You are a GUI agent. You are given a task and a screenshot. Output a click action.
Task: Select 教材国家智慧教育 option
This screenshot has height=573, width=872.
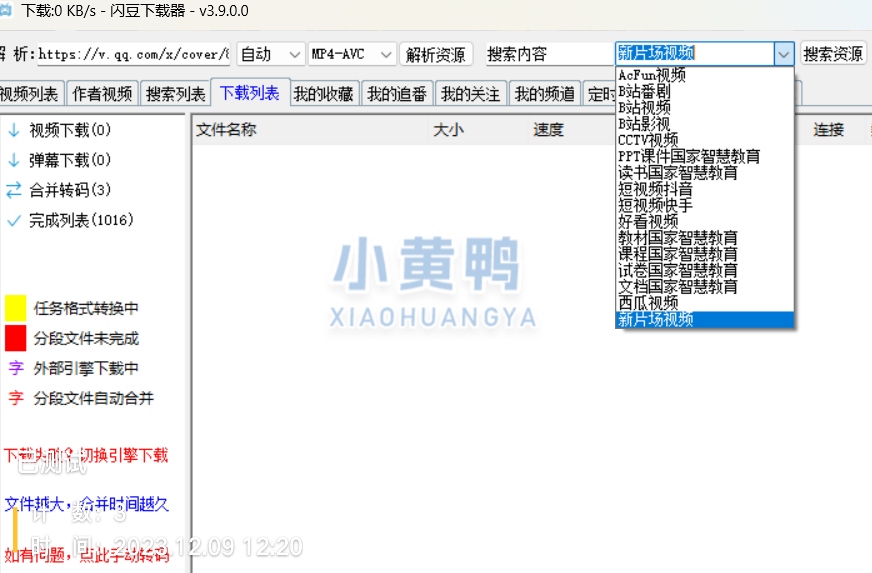[705, 238]
